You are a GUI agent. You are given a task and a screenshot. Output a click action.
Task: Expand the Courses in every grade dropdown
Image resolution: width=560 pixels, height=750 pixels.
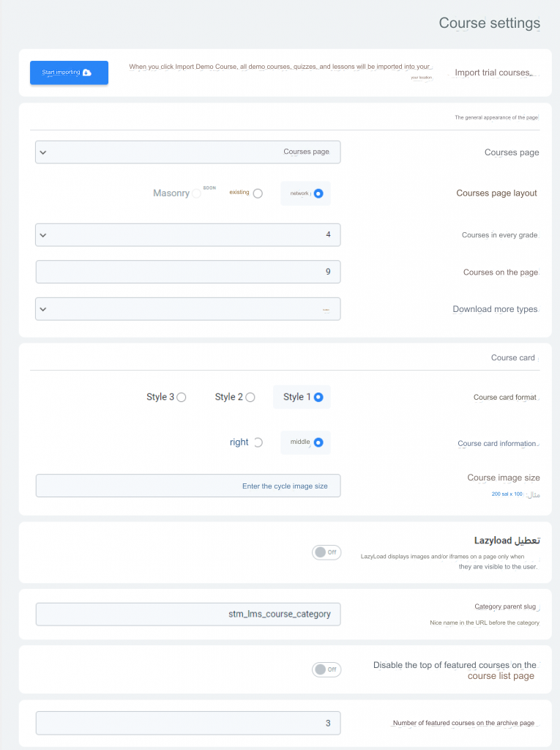(188, 235)
